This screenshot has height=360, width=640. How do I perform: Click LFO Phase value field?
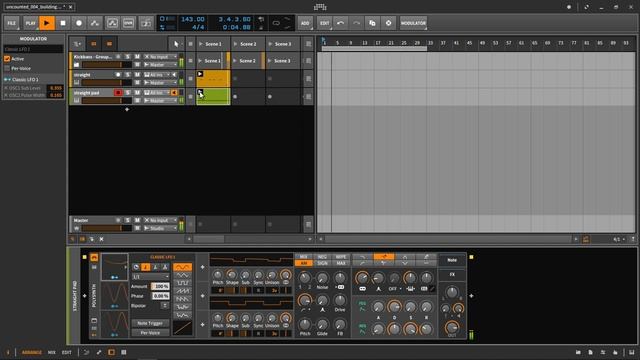tap(160, 296)
